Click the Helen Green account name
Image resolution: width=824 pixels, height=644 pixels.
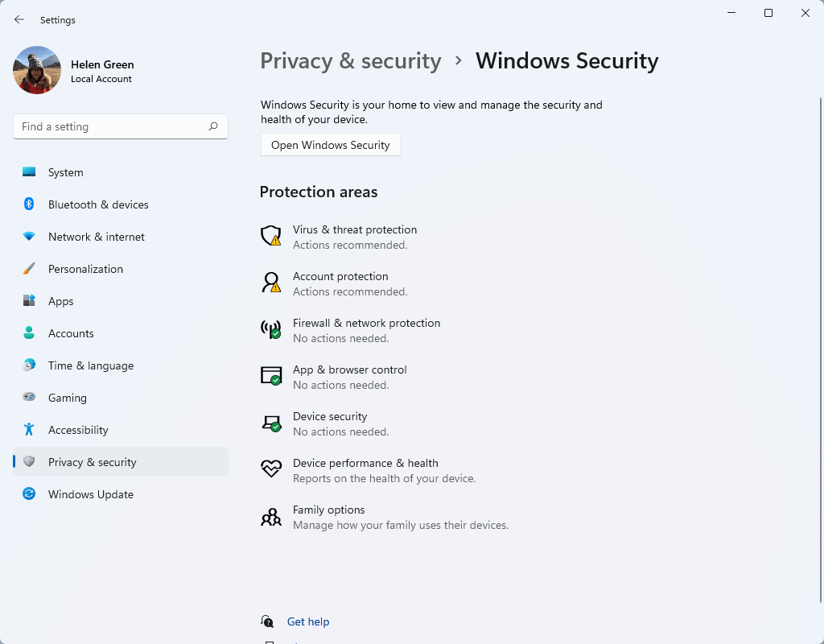pos(102,64)
